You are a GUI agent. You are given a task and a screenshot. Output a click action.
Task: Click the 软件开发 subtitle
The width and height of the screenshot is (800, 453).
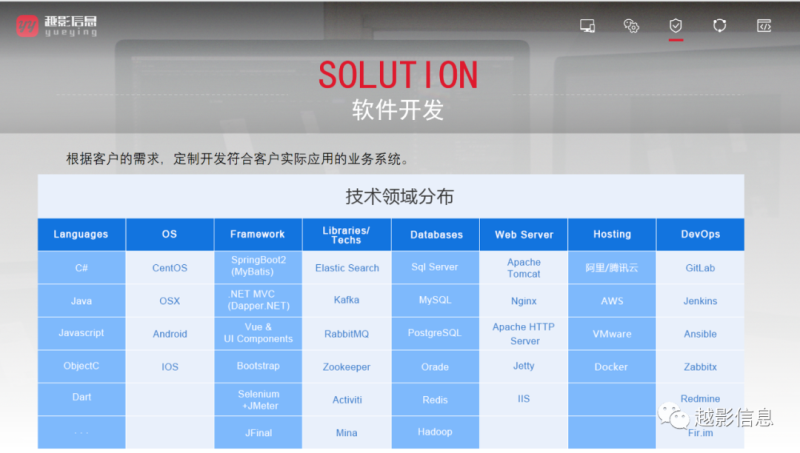[x=398, y=110]
